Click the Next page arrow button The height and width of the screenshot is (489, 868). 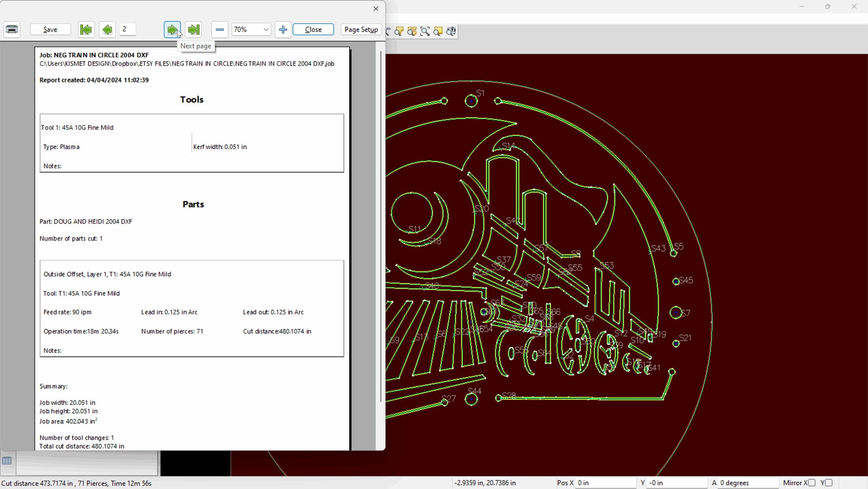point(172,30)
